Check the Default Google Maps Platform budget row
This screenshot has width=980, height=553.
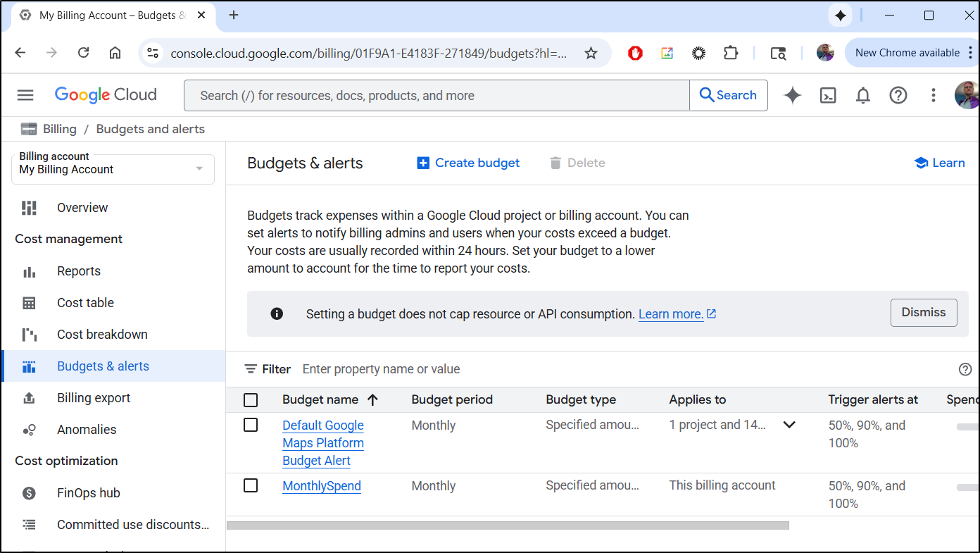251,425
